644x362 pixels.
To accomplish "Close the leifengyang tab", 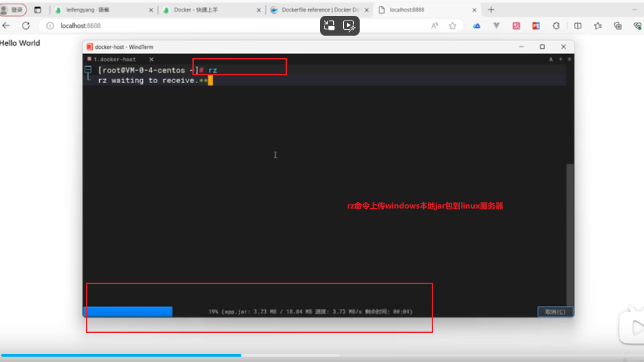I will point(151,10).
